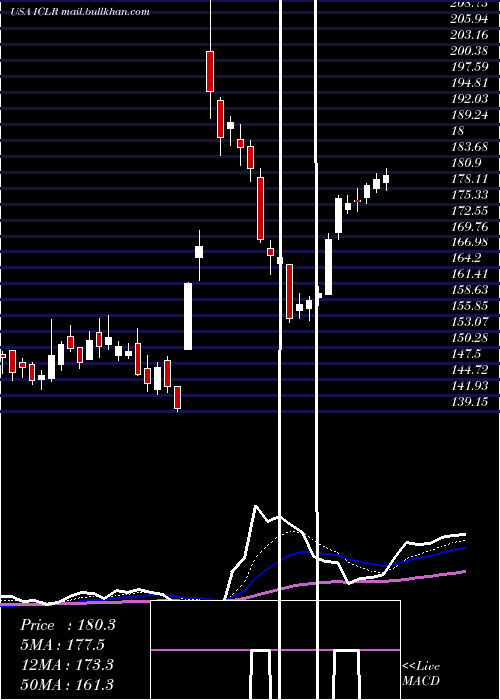Click the lowest red candle near 139.15
Viewport: 500px width, 700px height.
177,397
